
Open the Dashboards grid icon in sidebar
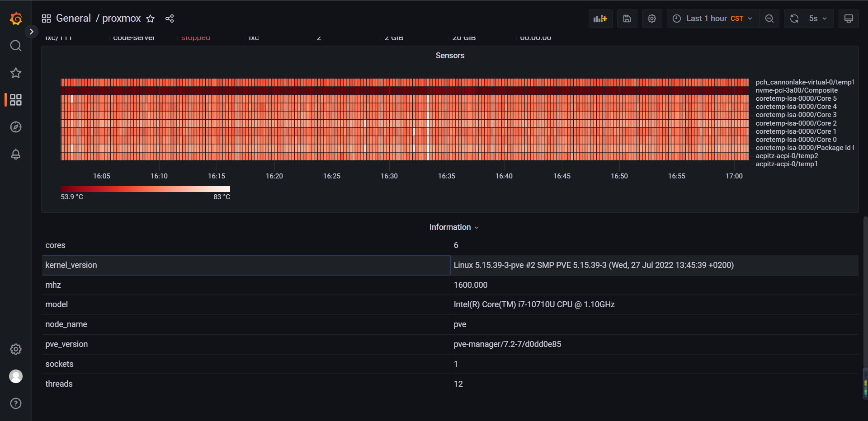click(16, 100)
